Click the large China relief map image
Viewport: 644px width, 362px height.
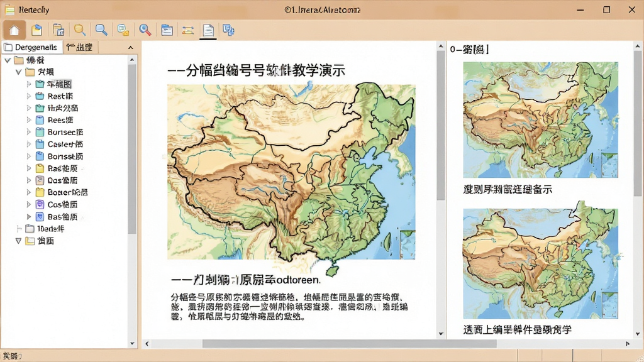[x=291, y=172]
